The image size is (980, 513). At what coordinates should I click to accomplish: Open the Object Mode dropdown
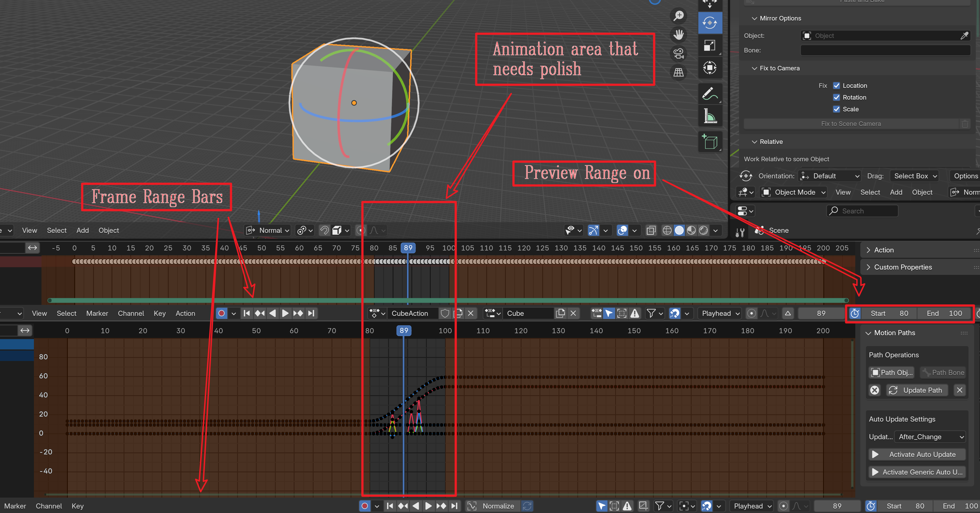pos(793,192)
